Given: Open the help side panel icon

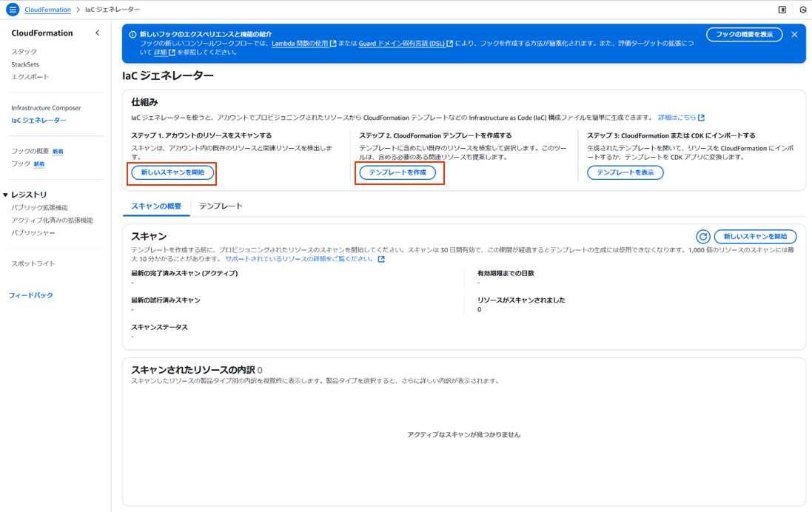Looking at the screenshot, I should [x=782, y=9].
